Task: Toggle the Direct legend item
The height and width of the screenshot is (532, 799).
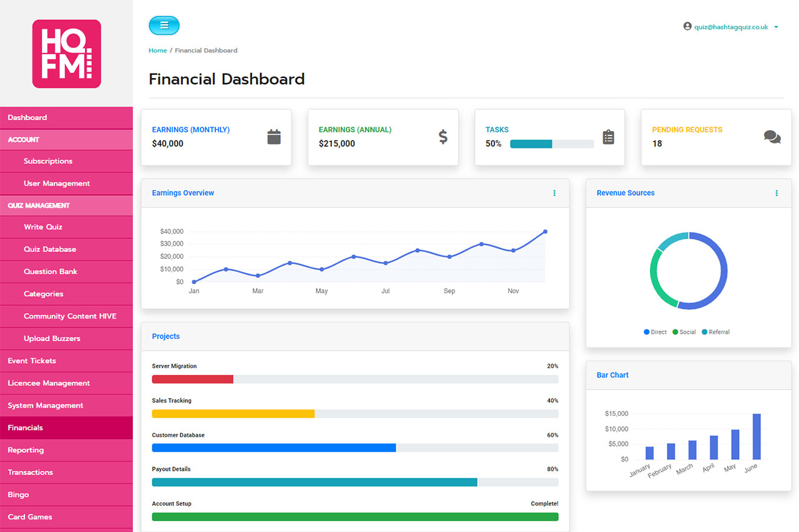Action: [x=655, y=332]
